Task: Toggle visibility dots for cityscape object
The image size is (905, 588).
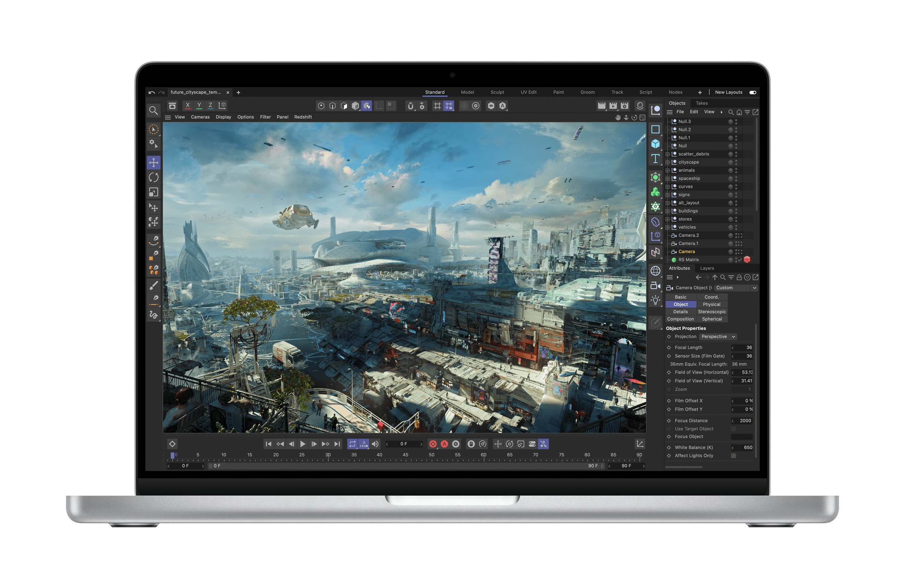Action: tap(736, 162)
